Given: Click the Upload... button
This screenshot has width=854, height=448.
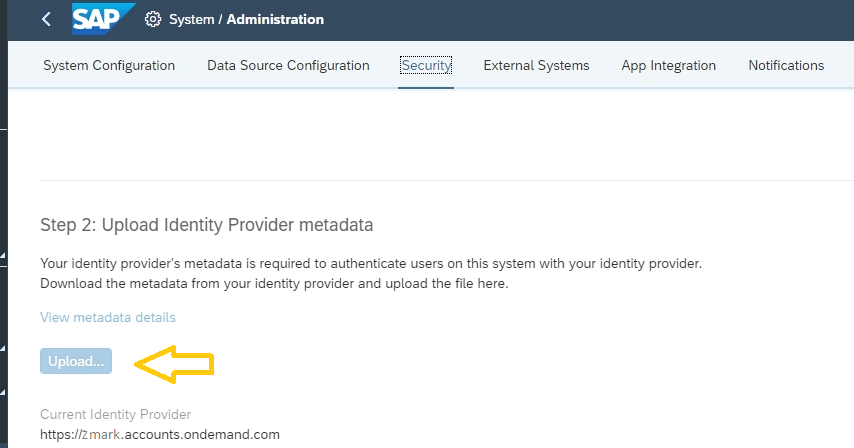Looking at the screenshot, I should [76, 361].
